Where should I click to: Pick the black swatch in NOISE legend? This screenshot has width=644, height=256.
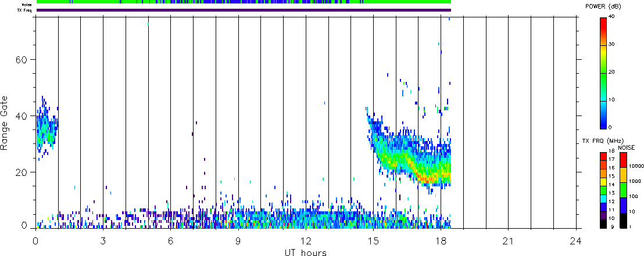coord(624,221)
